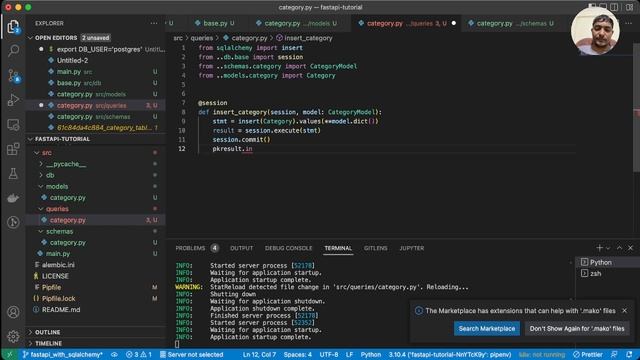Open the terminal launch profile dropdown arrow

coord(608,248)
